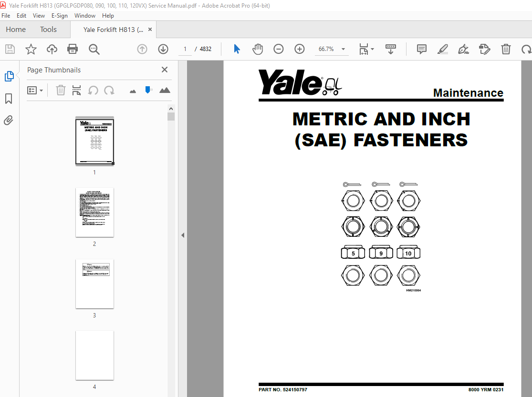Adjust thumbnail size slider handle
The width and height of the screenshot is (532, 397).
pos(148,90)
